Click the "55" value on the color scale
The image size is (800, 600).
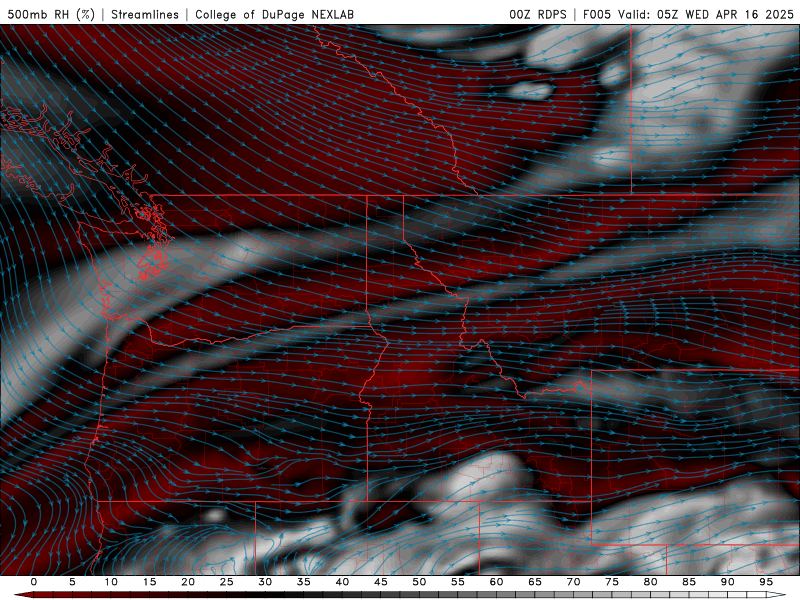(x=458, y=582)
